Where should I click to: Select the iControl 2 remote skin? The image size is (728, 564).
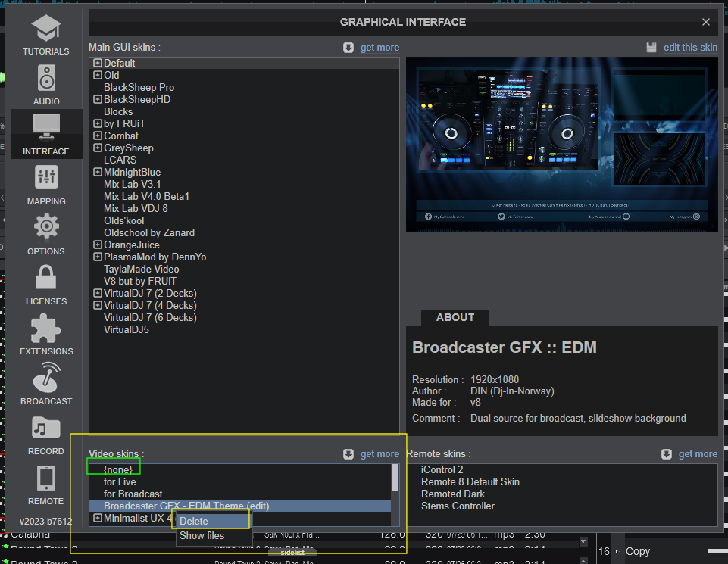point(442,470)
